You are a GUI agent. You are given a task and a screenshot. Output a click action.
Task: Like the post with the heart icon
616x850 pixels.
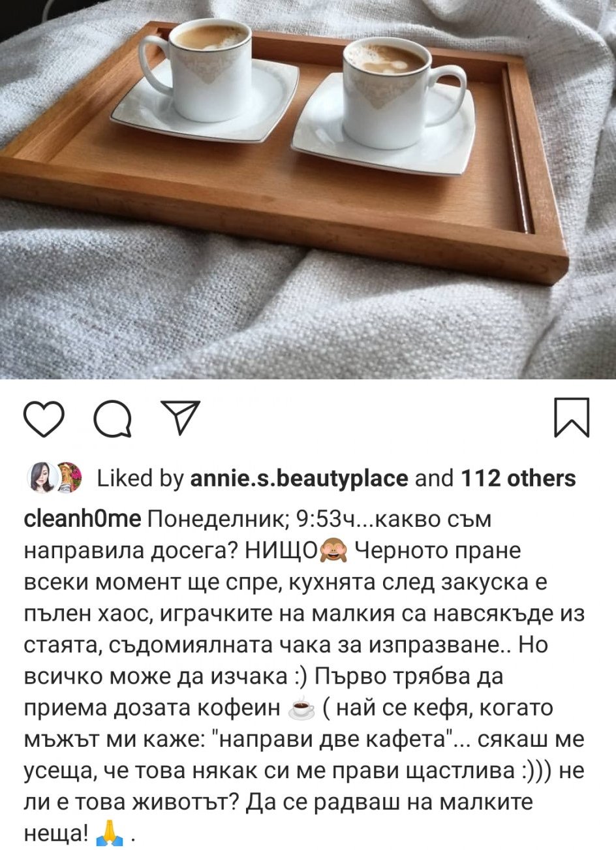click(44, 419)
